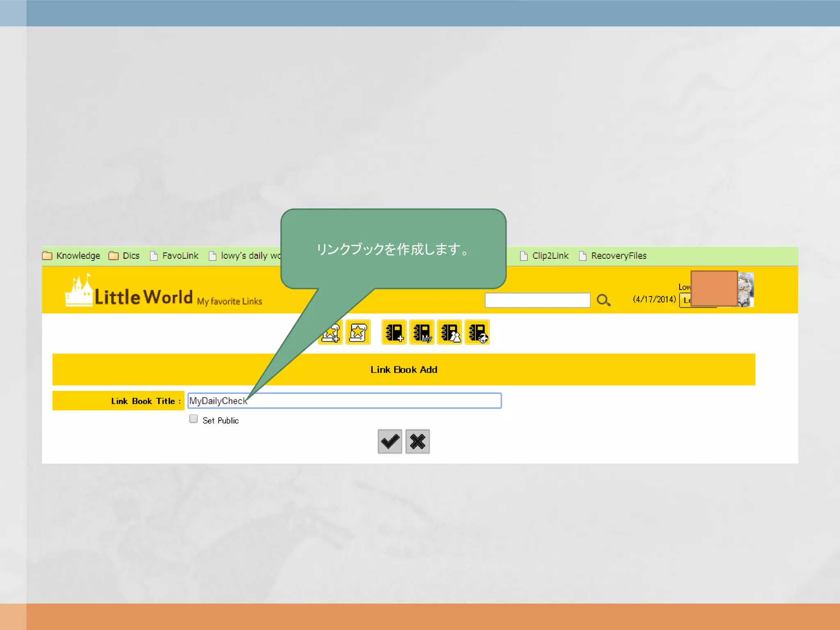The height and width of the screenshot is (630, 840).
Task: Click the search input box
Action: (537, 300)
